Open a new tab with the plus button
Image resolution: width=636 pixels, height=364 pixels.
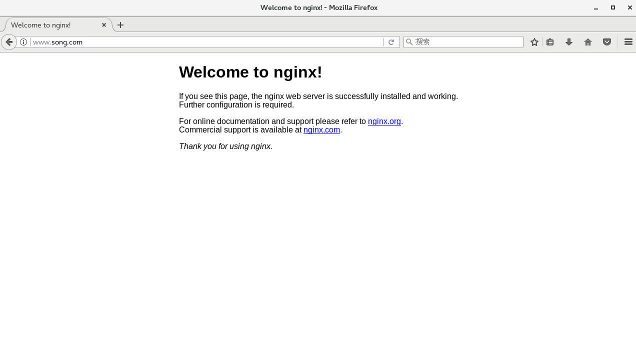[x=120, y=25]
